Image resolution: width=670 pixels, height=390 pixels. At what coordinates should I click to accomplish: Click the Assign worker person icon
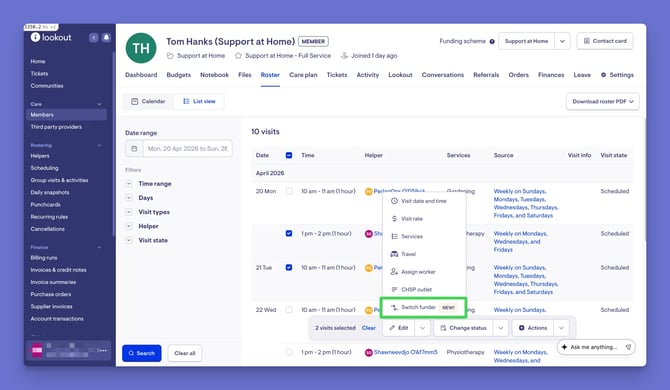click(x=394, y=272)
